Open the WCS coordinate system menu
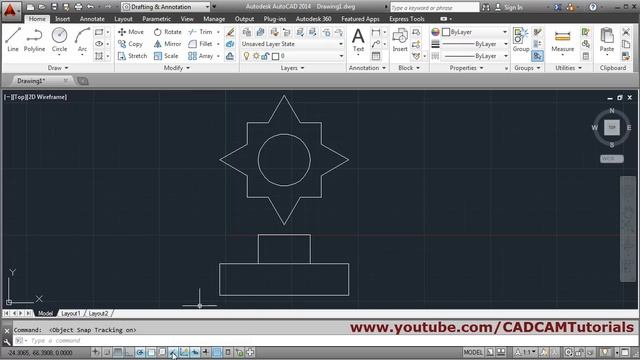This screenshot has width=640, height=360. coord(611,158)
